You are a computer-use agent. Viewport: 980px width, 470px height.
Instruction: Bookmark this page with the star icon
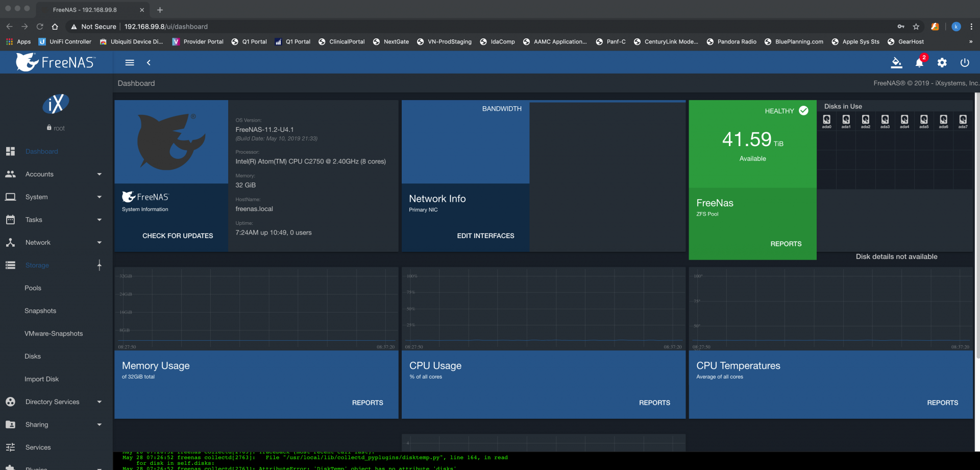(x=916, y=27)
